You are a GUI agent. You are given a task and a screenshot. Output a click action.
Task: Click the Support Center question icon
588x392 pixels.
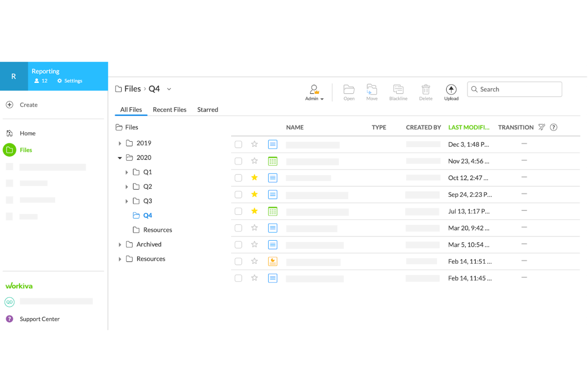click(x=10, y=319)
